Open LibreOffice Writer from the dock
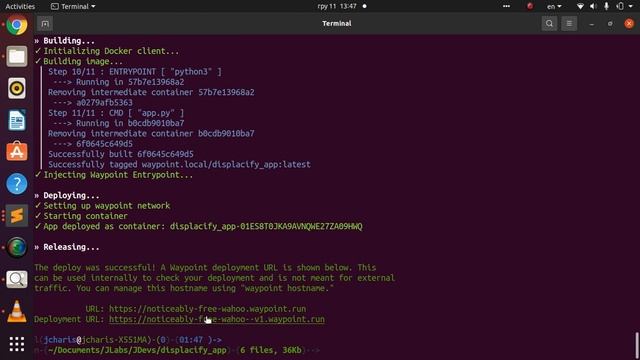640x360 pixels. pyautogui.click(x=17, y=120)
